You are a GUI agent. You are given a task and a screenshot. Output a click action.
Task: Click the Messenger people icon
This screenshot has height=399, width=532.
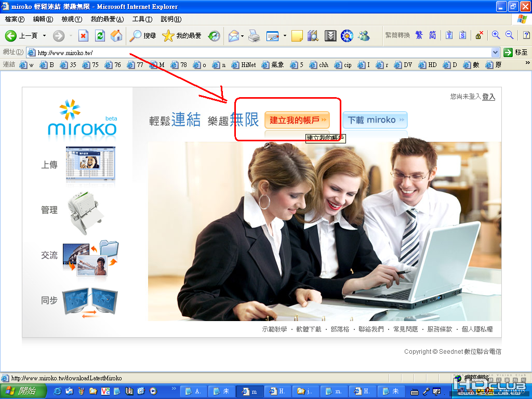(364, 36)
